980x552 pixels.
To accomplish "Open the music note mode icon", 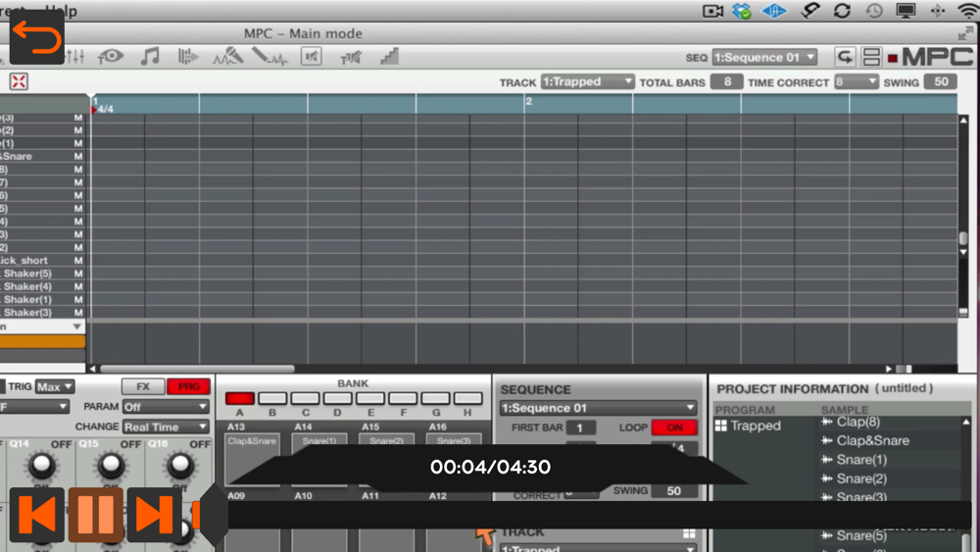I will coord(149,56).
